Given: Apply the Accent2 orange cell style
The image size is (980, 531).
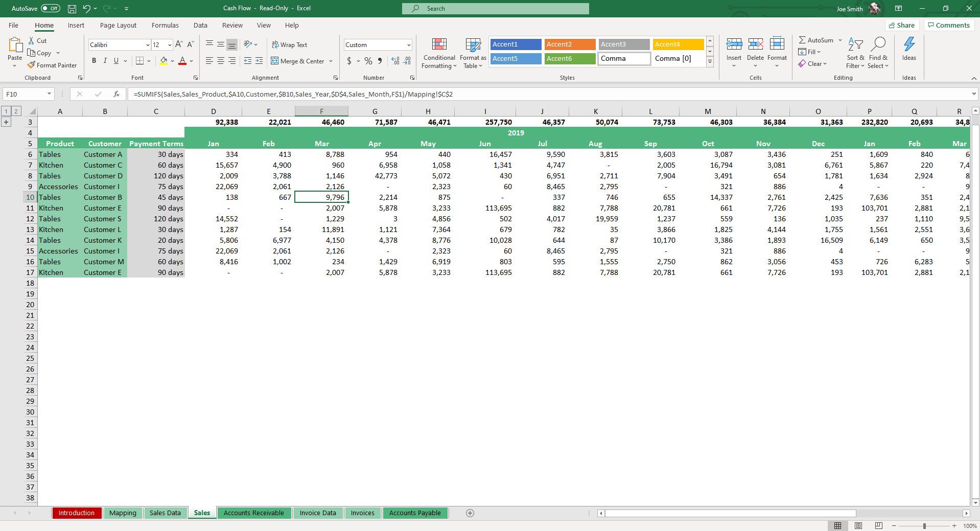Looking at the screenshot, I should (x=570, y=44).
